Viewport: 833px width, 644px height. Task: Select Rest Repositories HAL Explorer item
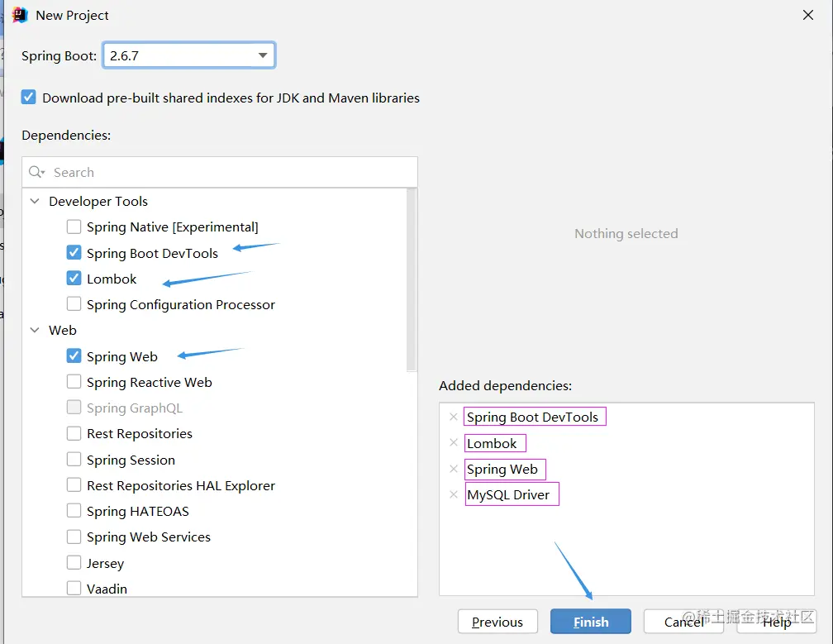tap(181, 485)
